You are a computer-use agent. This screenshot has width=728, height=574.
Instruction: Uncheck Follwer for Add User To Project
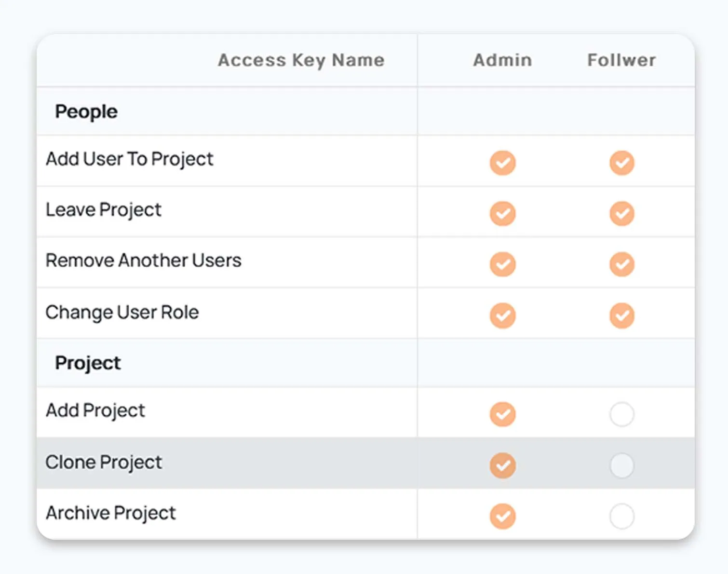622,163
